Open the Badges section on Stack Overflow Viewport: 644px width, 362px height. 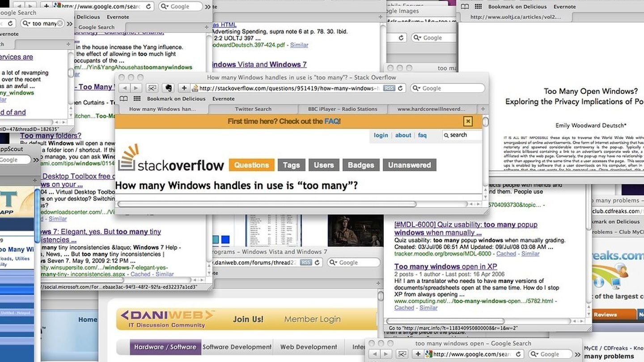click(361, 165)
